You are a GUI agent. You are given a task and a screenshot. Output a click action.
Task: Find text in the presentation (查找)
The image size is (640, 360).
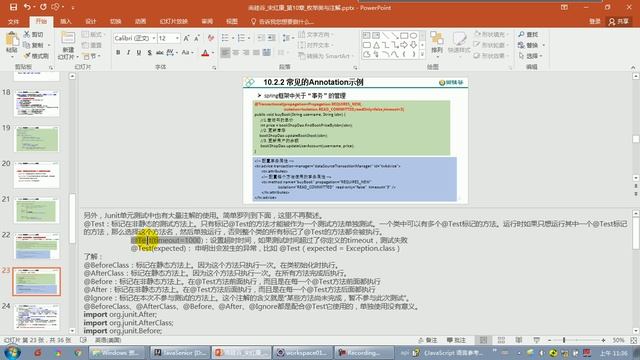pos(529,34)
